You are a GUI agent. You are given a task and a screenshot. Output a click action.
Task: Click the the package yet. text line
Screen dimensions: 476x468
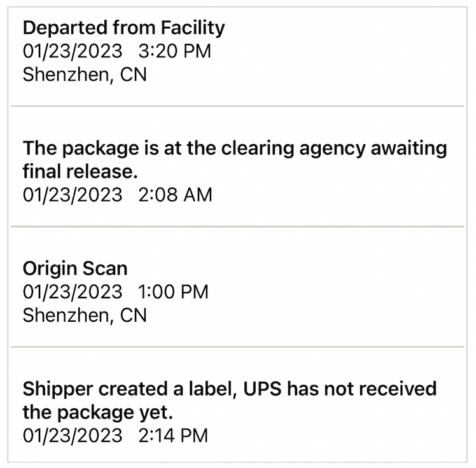click(98, 413)
